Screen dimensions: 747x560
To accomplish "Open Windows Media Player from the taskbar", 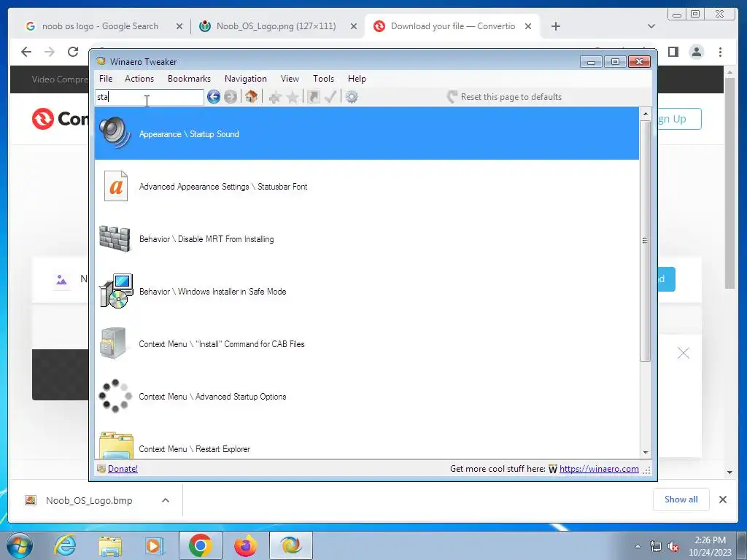I will [154, 545].
